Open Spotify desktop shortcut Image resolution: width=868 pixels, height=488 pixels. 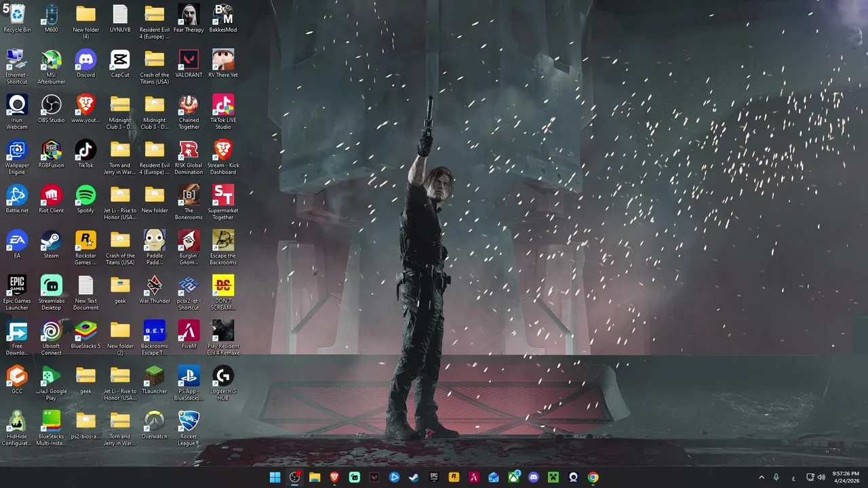[85, 199]
